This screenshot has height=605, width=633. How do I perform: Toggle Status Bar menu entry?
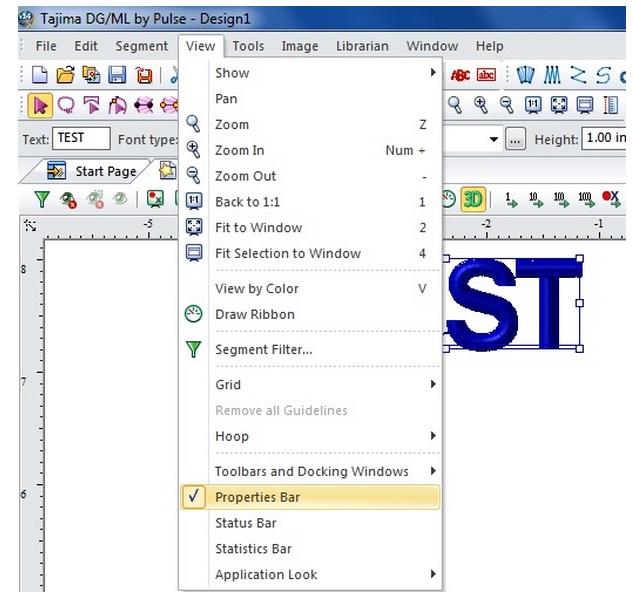pos(310,523)
